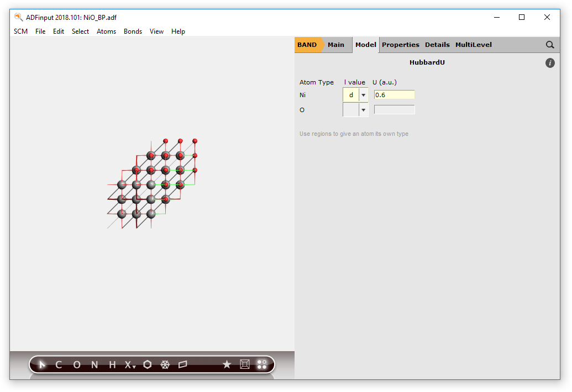Switch to the Properties tab

coord(400,45)
